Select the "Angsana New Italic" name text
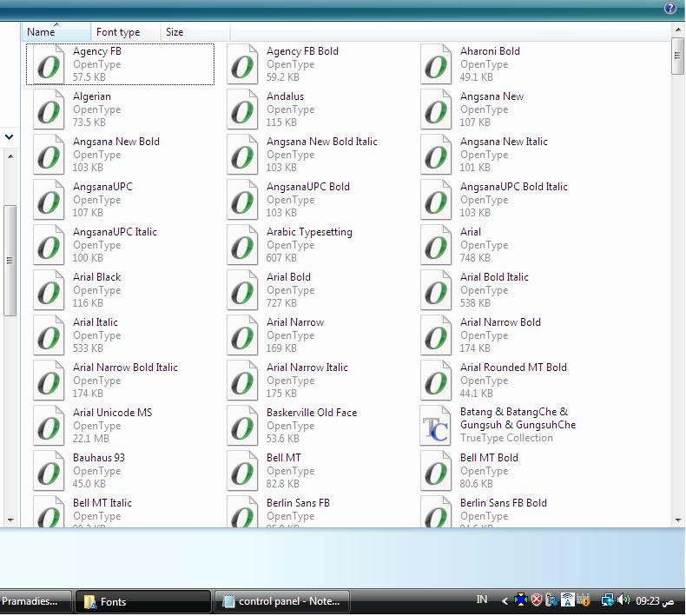This screenshot has height=616, width=686. (x=504, y=142)
